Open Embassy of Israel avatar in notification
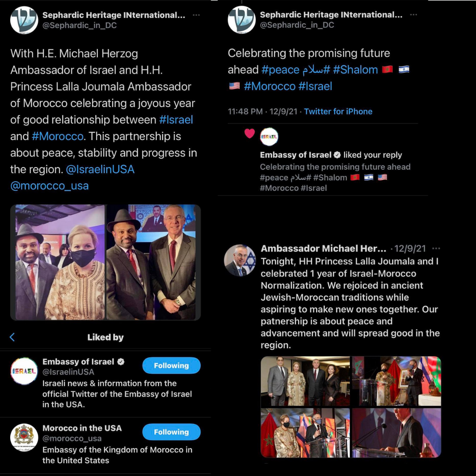This screenshot has width=476, height=476. pos(269,137)
